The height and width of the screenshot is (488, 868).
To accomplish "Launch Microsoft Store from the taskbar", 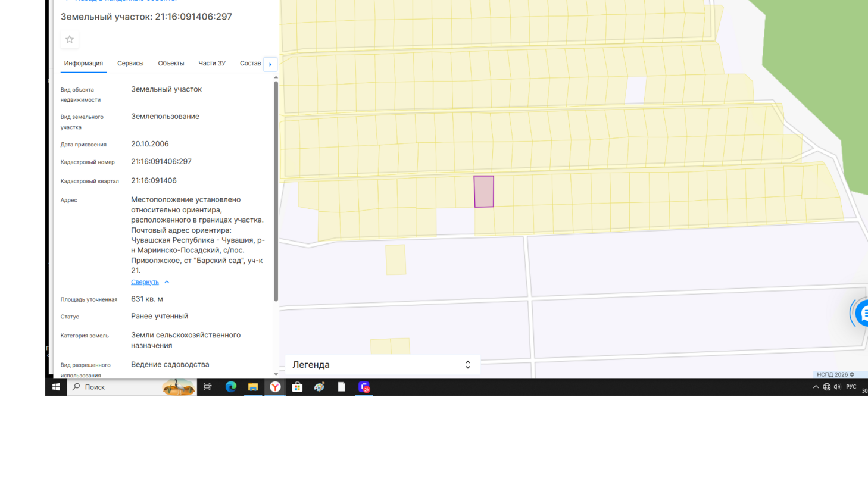I will point(297,387).
